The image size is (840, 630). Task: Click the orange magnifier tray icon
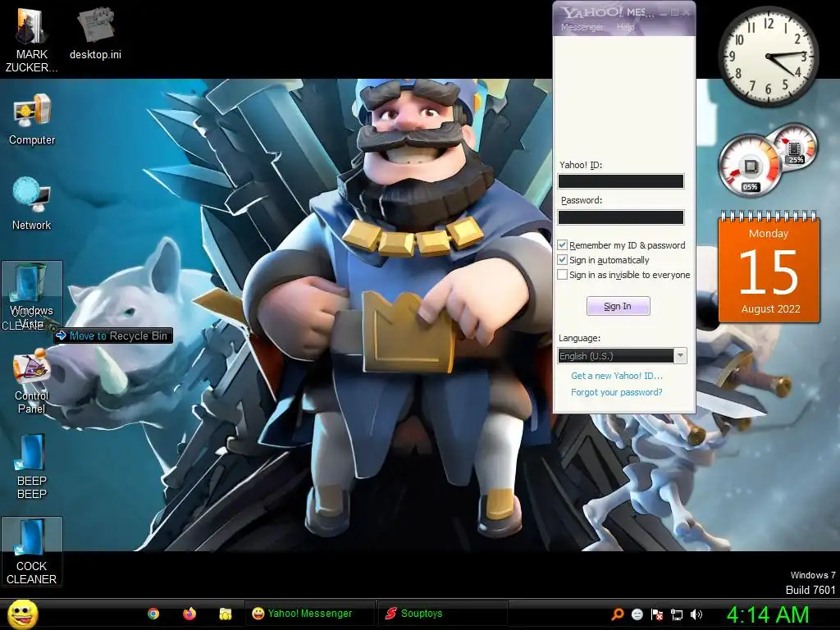(x=618, y=614)
